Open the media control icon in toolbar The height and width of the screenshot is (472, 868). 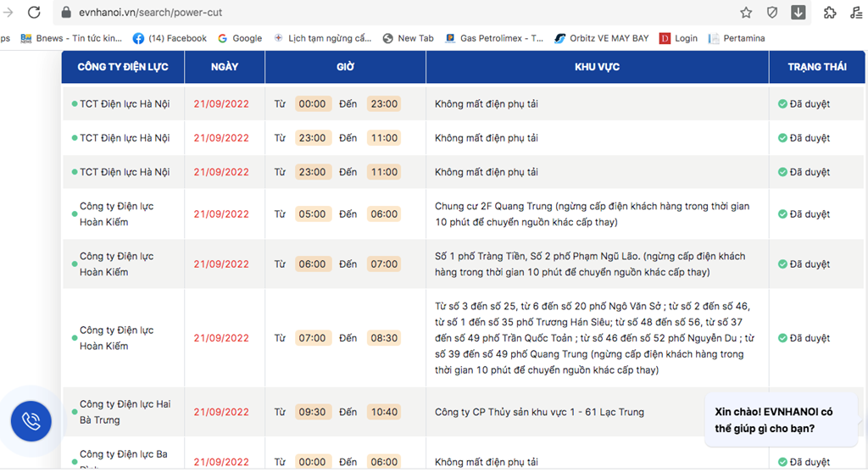[x=856, y=12]
